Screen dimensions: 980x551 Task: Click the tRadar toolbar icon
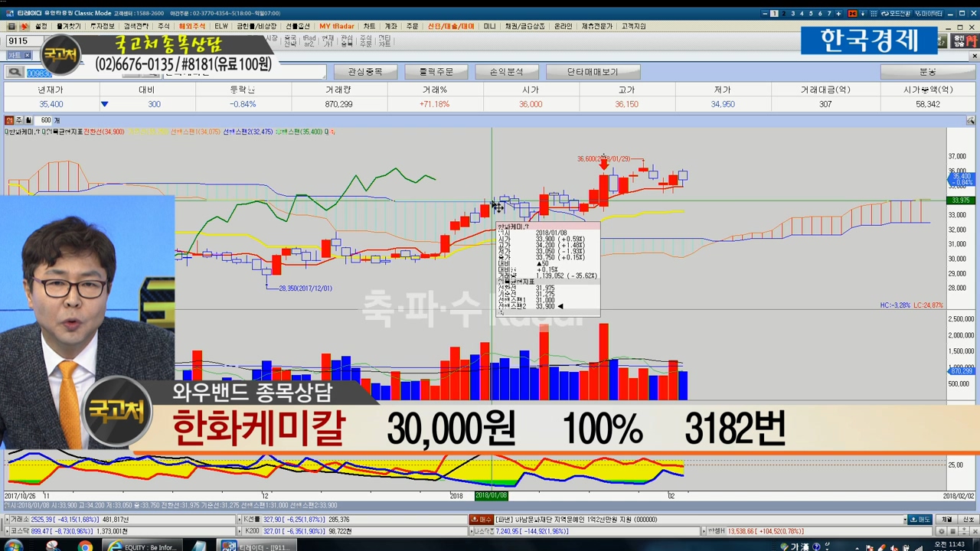point(309,41)
